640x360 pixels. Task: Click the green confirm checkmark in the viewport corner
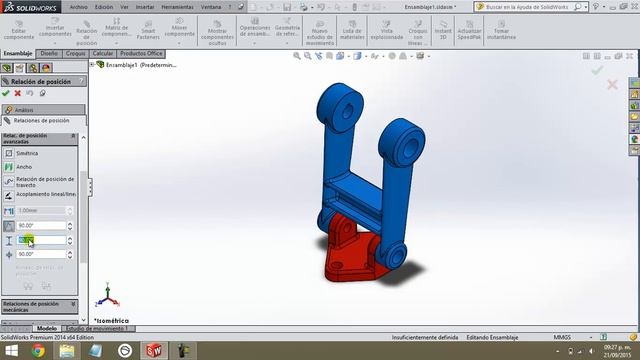tap(597, 70)
